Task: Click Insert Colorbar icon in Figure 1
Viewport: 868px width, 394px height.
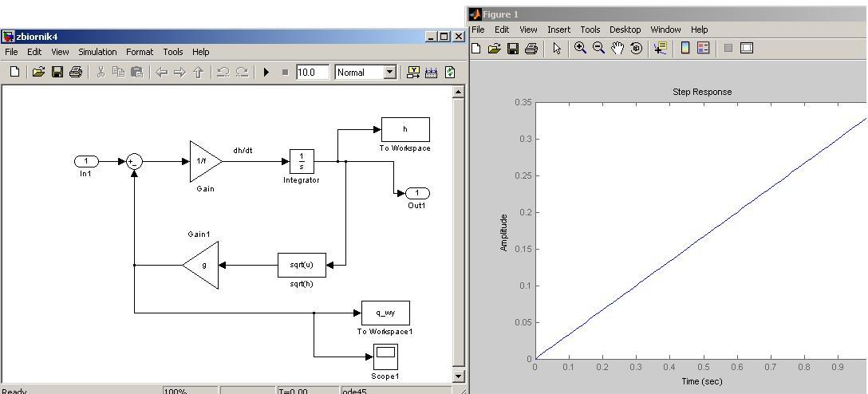Action: pyautogui.click(x=685, y=48)
